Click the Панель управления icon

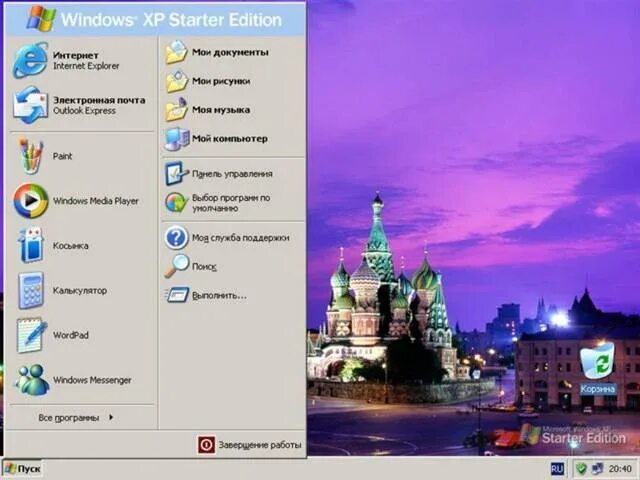tap(176, 173)
